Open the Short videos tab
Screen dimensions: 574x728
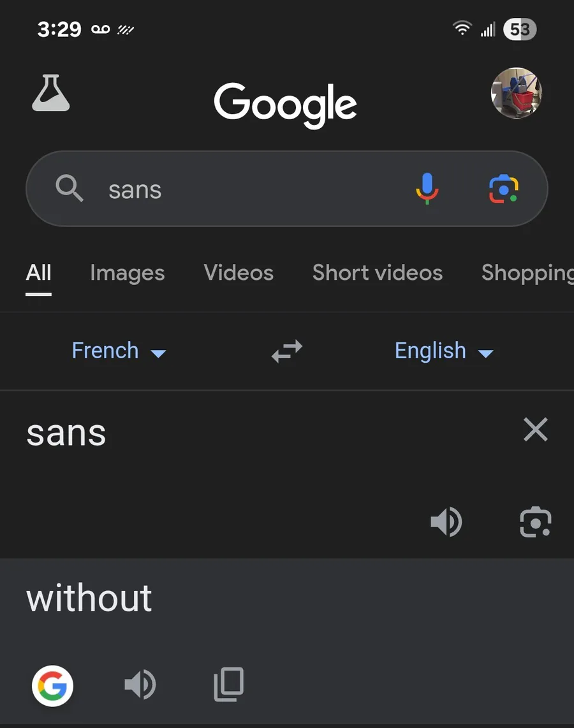point(377,273)
